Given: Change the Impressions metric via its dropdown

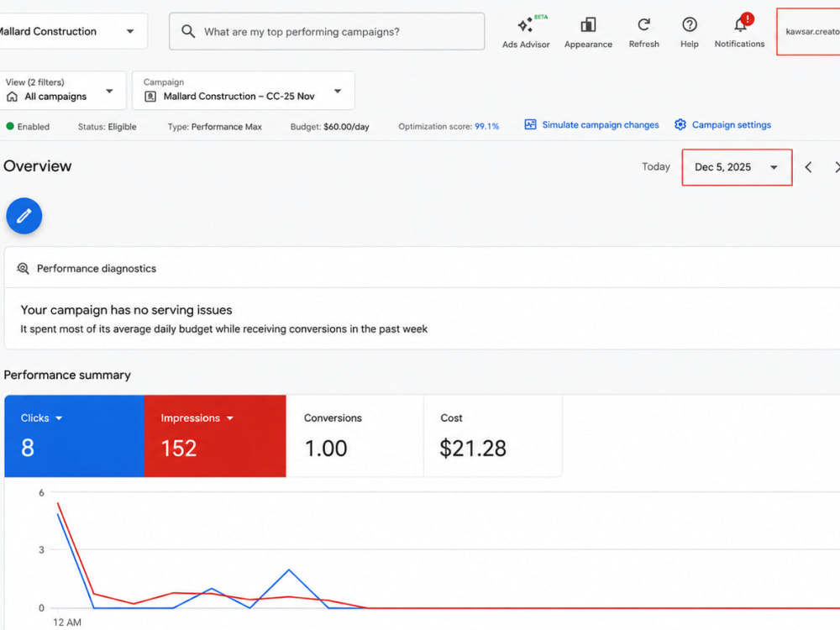Looking at the screenshot, I should (x=197, y=417).
